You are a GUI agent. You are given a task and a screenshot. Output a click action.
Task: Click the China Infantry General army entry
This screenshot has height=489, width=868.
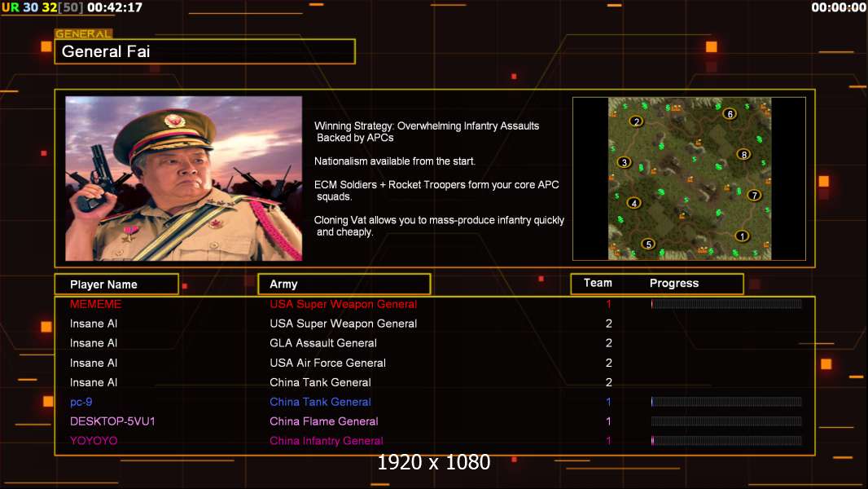point(326,441)
